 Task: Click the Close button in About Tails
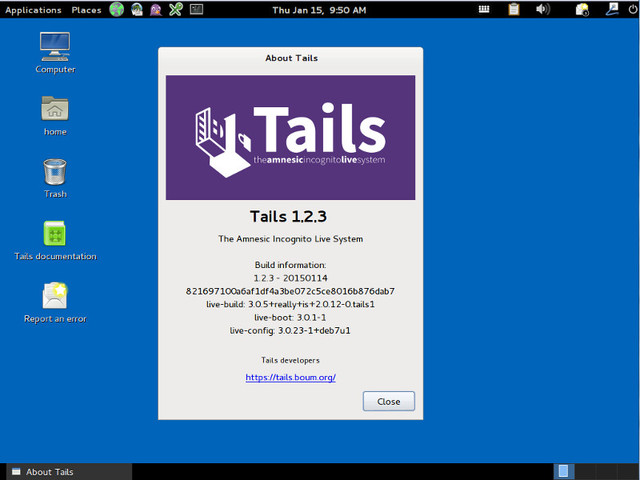click(389, 401)
